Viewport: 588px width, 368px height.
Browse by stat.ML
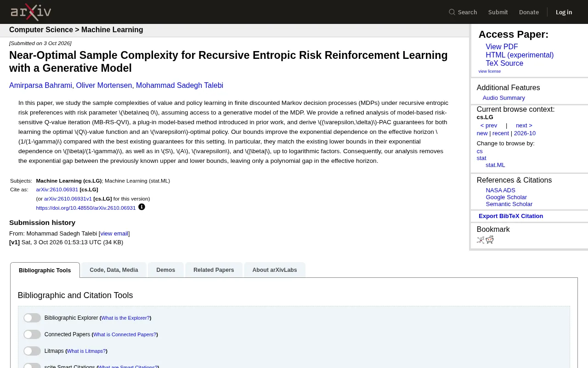click(495, 165)
